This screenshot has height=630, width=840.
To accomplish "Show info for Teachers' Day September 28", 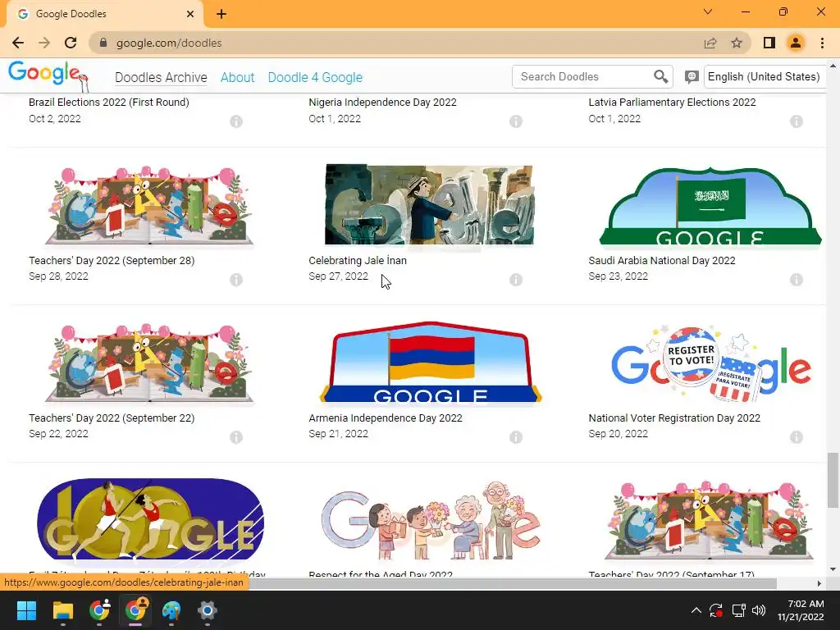I will tap(236, 280).
